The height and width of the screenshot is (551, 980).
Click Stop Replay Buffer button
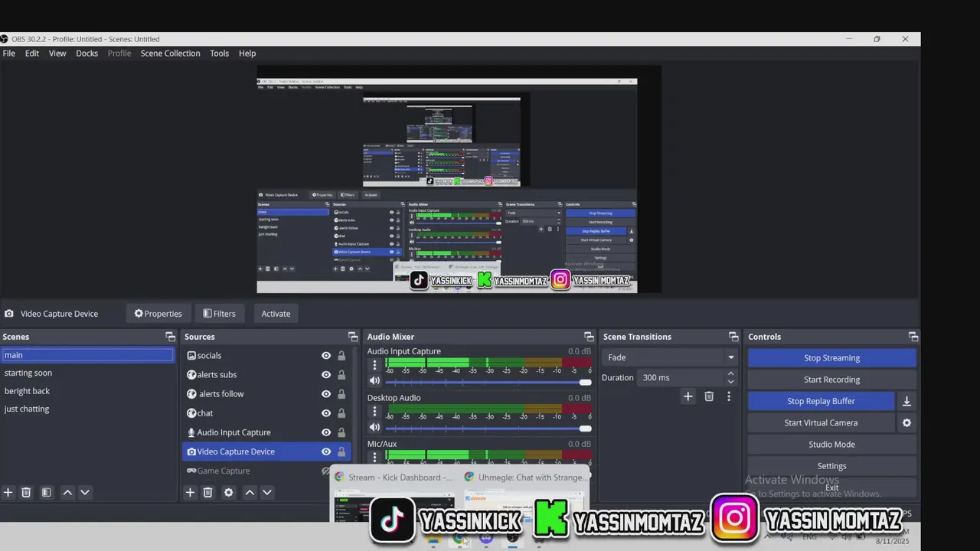point(821,401)
